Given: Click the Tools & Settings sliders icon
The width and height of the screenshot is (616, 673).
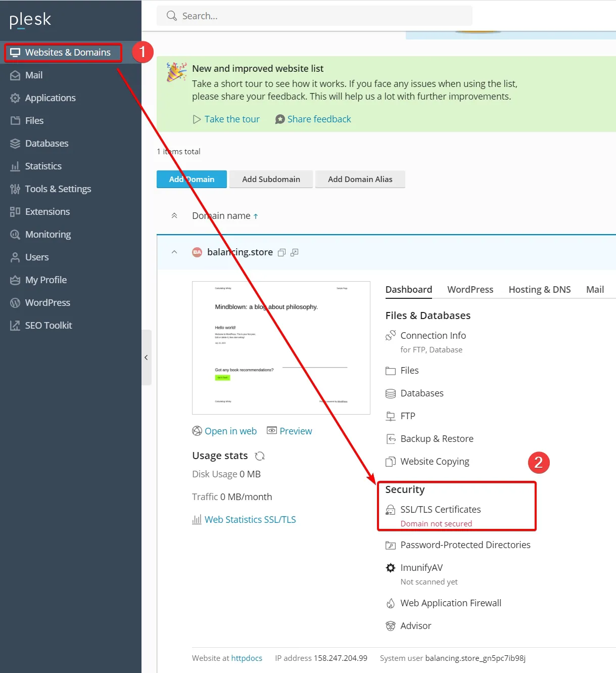Looking at the screenshot, I should click(x=15, y=189).
